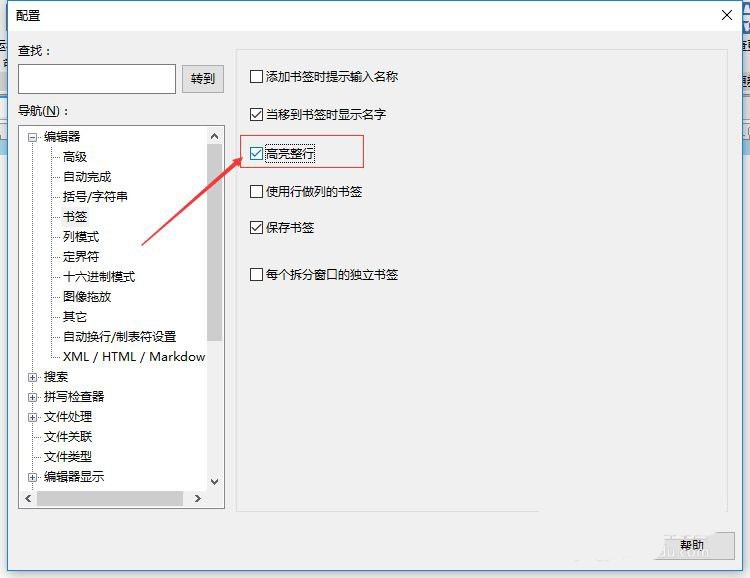The image size is (750, 578).
Task: Click tree horizontal scroll left arrow
Action: point(28,499)
